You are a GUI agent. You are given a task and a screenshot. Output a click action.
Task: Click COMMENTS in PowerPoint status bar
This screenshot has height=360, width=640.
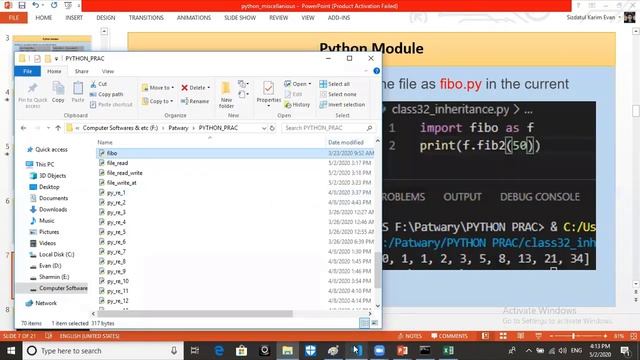449,336
